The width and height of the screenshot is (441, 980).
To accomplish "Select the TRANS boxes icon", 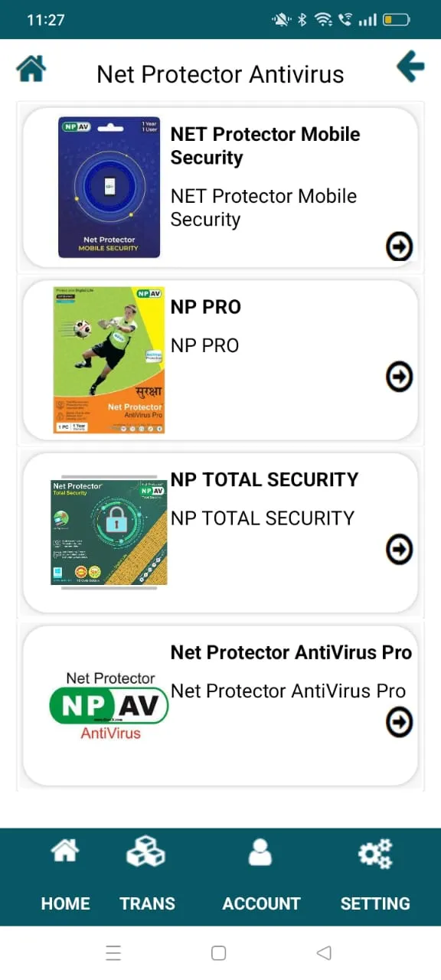I will (145, 851).
